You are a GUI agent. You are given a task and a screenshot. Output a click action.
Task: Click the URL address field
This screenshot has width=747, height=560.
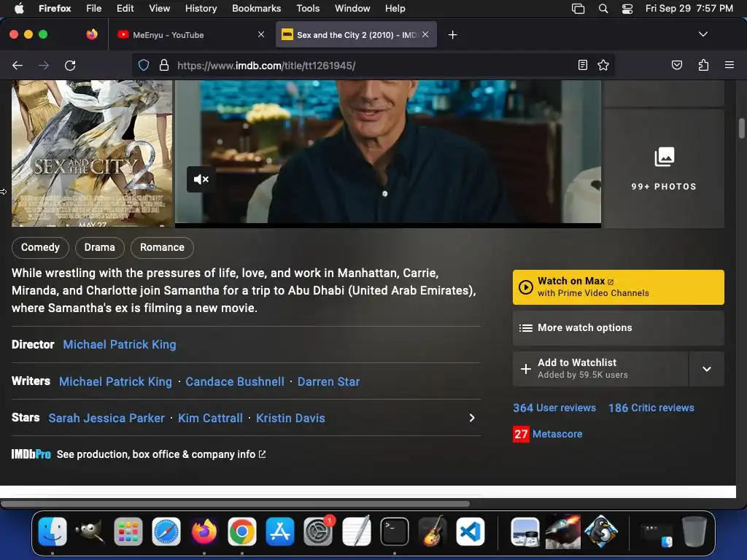click(x=371, y=65)
